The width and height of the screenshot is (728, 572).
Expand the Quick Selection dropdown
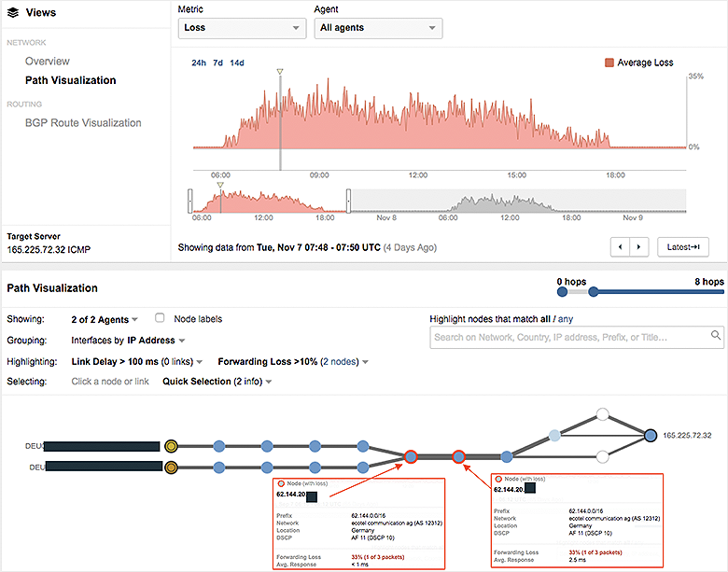pos(217,382)
